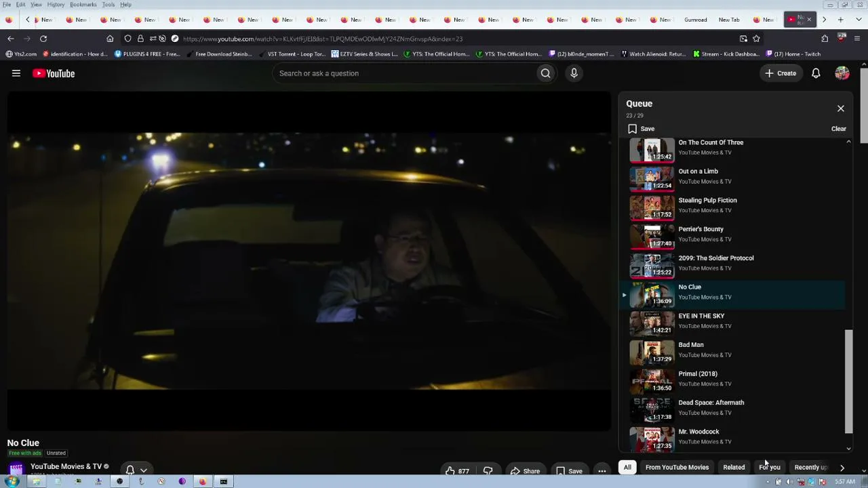This screenshot has width=868, height=488.
Task: Toggle channel notification bell for YouTube Movies & TV
Action: coord(136,470)
